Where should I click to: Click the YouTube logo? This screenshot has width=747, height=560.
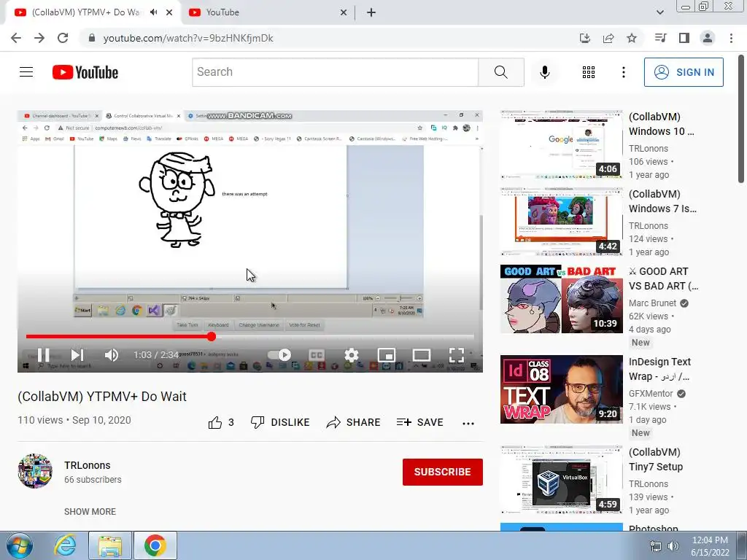[x=85, y=72]
